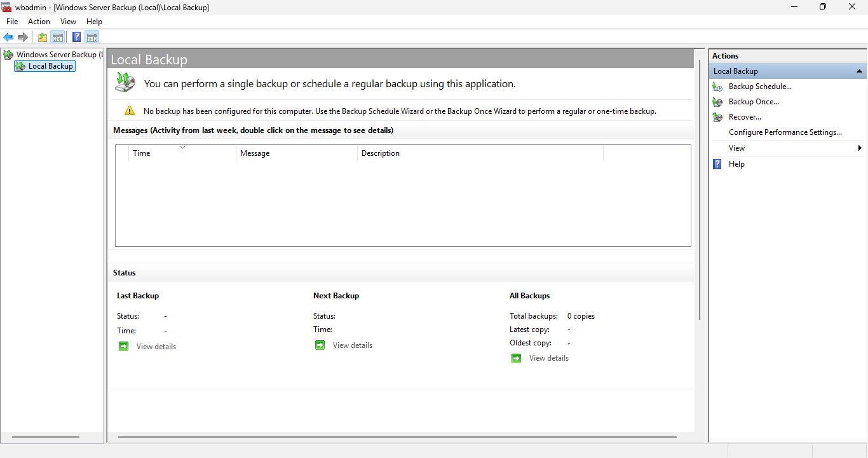The height and width of the screenshot is (458, 868).
Task: Open the Backup Schedule wizard
Action: point(760,87)
